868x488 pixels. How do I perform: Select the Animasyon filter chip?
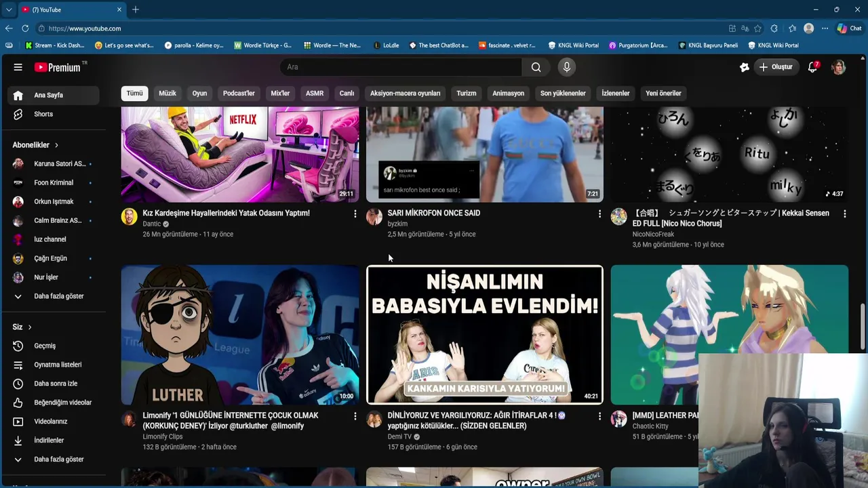point(508,94)
